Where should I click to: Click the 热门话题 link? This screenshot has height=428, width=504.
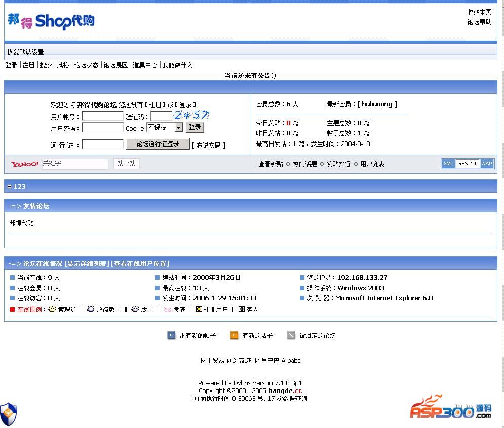click(305, 164)
